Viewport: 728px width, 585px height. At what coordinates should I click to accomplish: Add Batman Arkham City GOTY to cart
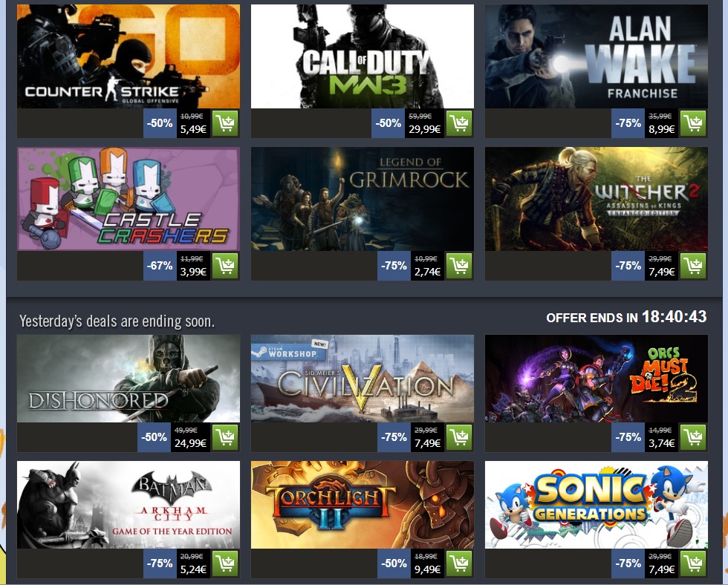[x=225, y=563]
